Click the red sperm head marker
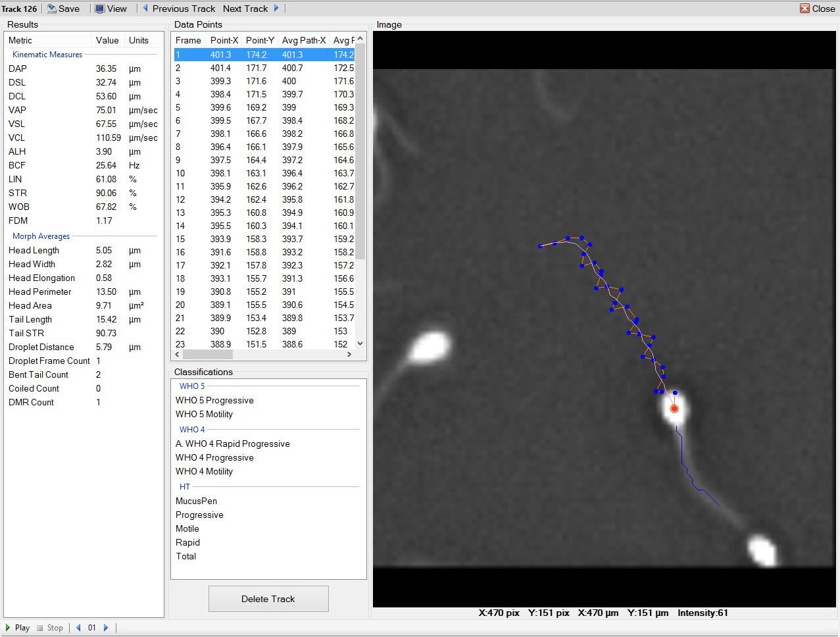Screen dimensions: 840x637 click(674, 409)
